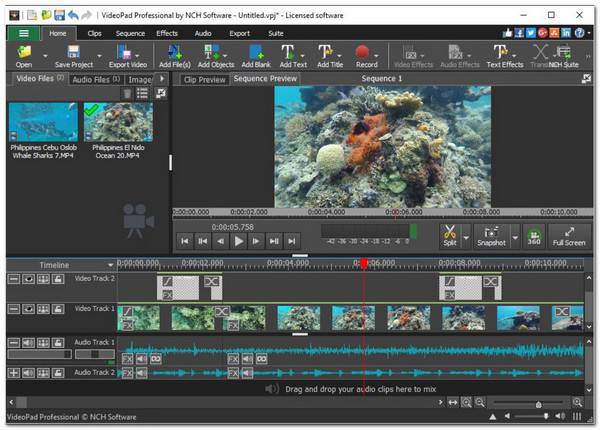This screenshot has height=430, width=600.
Task: Open the Effects ribbon tab
Action: (x=167, y=33)
